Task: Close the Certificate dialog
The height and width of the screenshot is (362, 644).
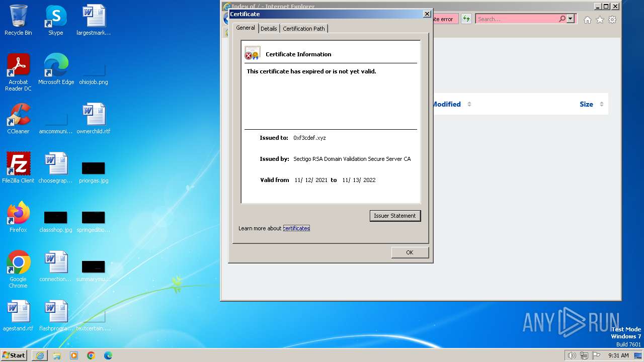Action: pyautogui.click(x=427, y=14)
